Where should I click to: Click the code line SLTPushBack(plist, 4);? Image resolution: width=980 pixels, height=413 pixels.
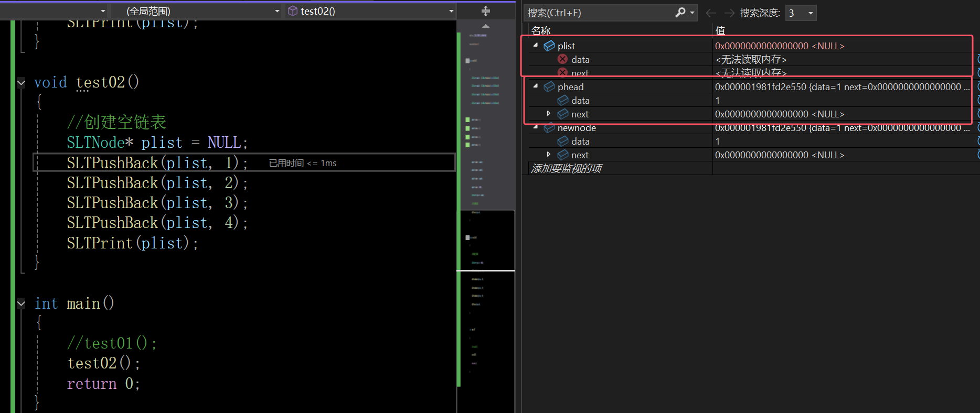coord(157,223)
